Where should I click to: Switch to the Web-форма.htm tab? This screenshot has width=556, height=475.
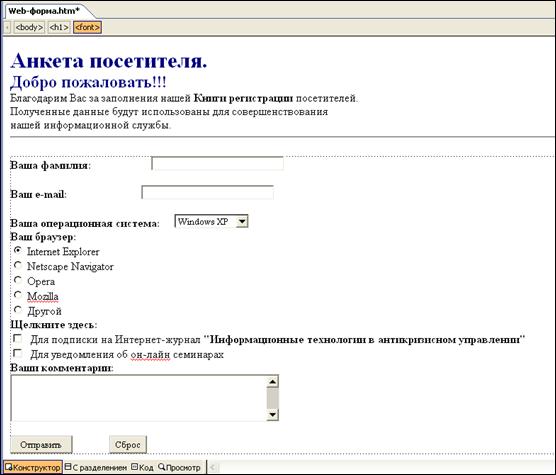click(44, 11)
